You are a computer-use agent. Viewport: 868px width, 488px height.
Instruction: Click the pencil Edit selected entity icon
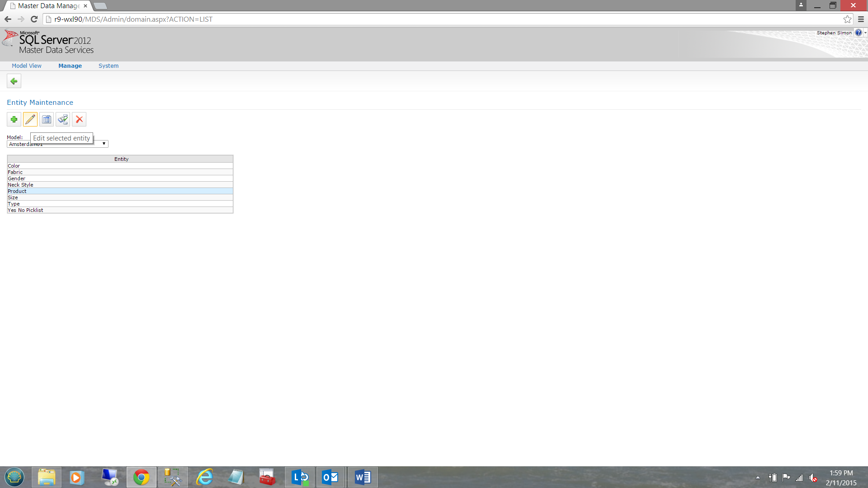click(30, 119)
